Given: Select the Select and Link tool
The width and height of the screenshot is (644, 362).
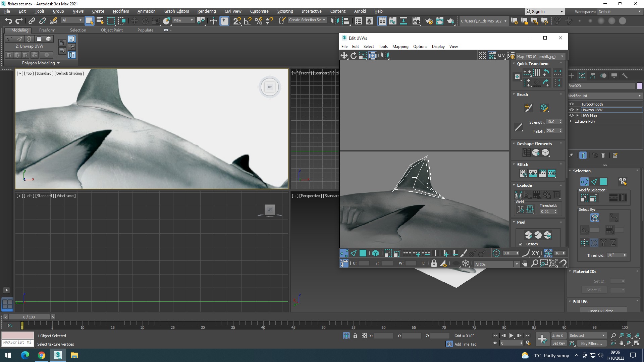Looking at the screenshot, I should [x=32, y=21].
